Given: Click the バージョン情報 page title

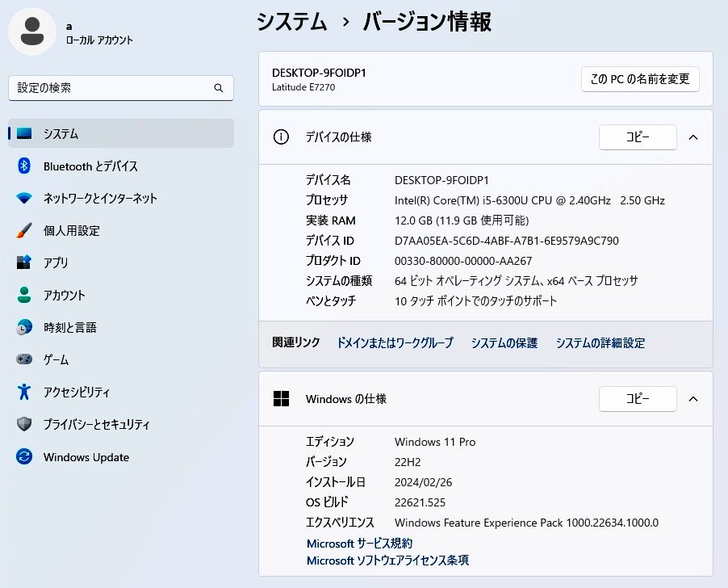Looking at the screenshot, I should point(427,22).
